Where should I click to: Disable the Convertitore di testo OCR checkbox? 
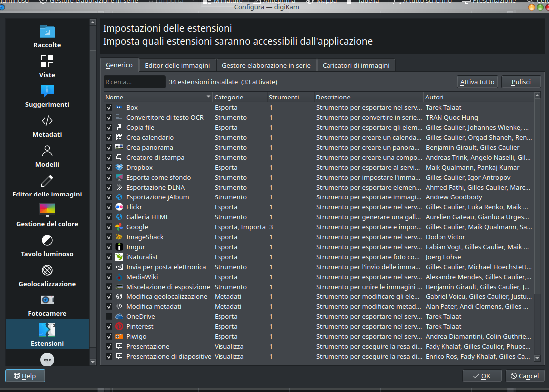click(109, 117)
